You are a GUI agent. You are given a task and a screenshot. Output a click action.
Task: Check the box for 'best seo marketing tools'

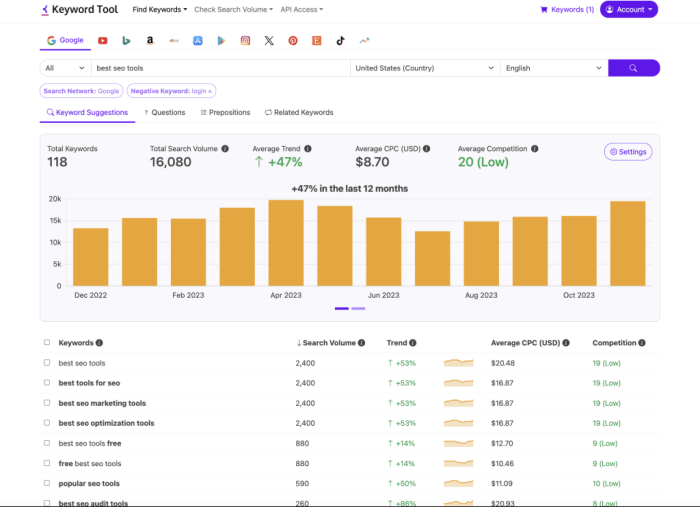(x=47, y=403)
